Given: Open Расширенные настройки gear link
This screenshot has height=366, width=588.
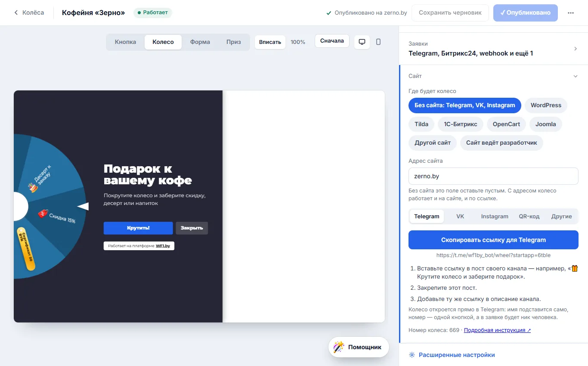Looking at the screenshot, I should pos(452,355).
